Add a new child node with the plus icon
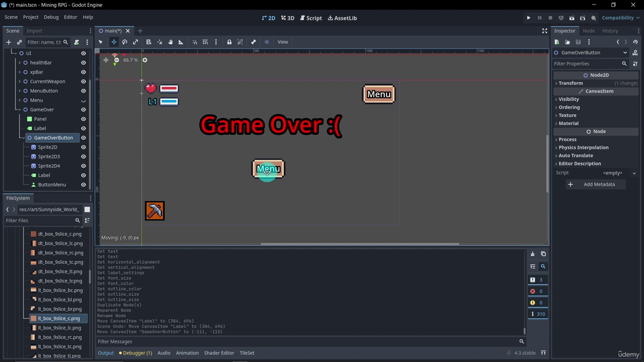This screenshot has height=362, width=644. tap(9, 42)
